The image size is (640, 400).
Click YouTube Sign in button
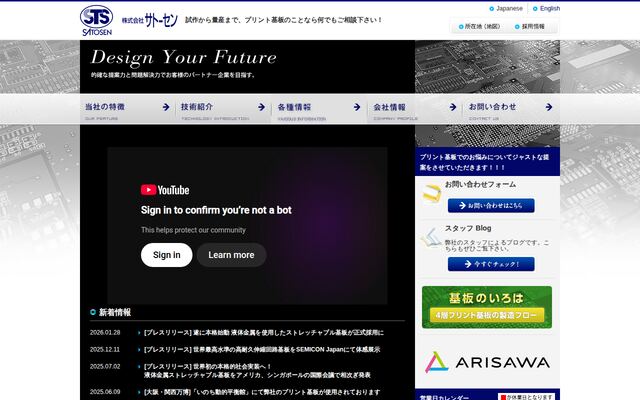pos(167,255)
